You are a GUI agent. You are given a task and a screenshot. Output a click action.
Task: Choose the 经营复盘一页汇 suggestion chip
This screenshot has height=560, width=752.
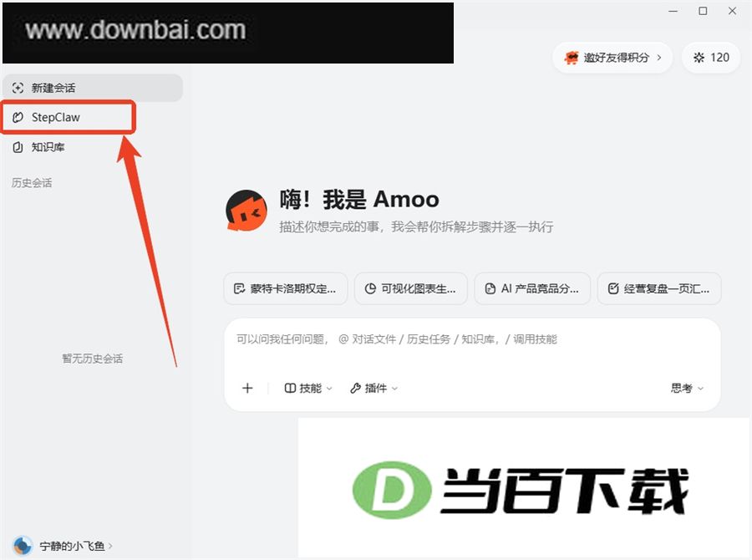659,288
